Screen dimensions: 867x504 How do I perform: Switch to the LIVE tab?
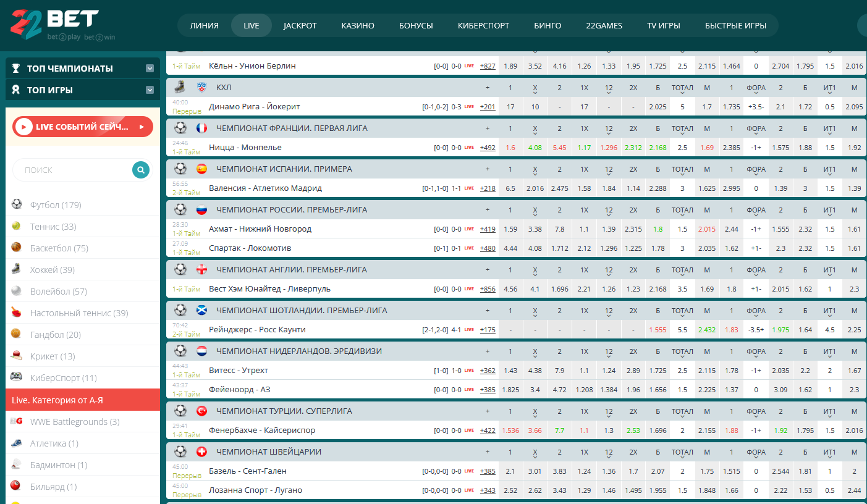252,26
